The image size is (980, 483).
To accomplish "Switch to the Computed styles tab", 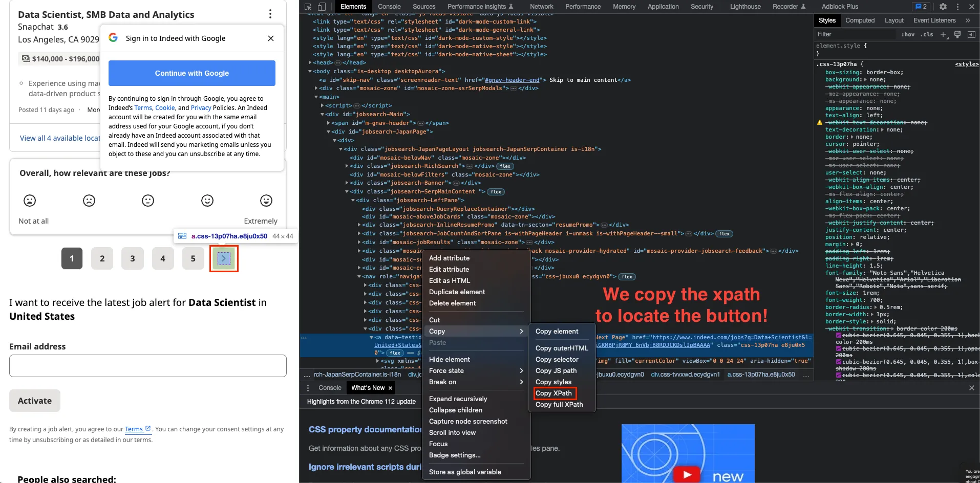I will coord(860,20).
